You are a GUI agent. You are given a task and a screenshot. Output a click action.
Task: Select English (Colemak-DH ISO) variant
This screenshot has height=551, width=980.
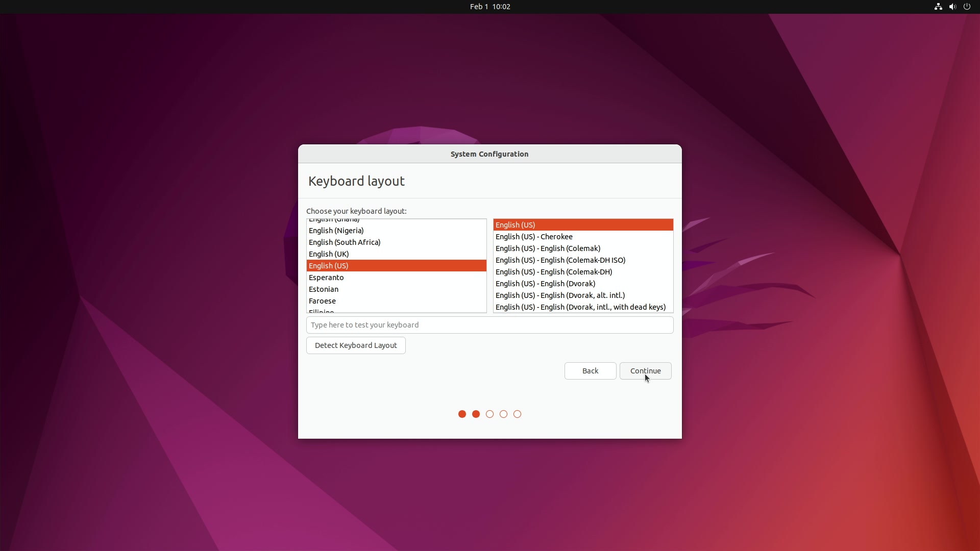click(x=583, y=260)
